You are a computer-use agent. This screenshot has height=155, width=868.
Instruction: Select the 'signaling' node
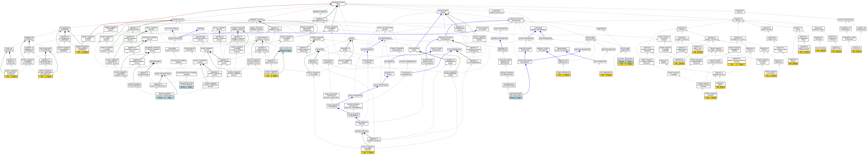coord(201,29)
